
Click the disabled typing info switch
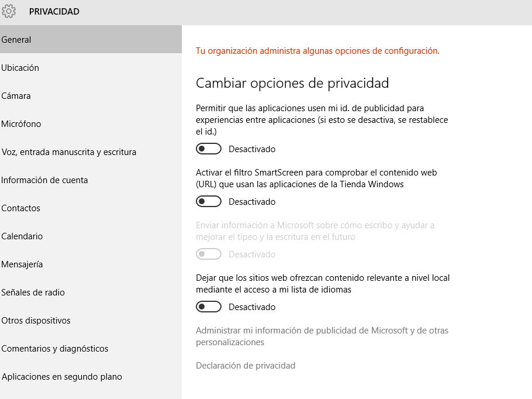pos(209,254)
